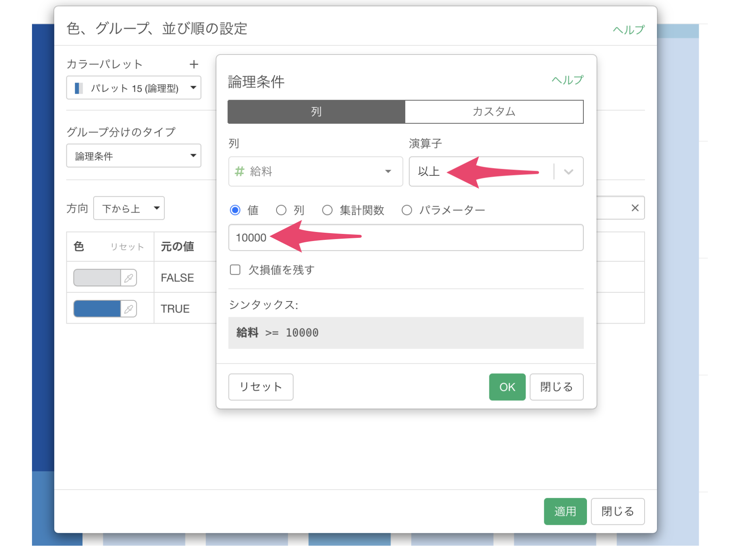Select the 集計関数 radio option

pyautogui.click(x=327, y=210)
